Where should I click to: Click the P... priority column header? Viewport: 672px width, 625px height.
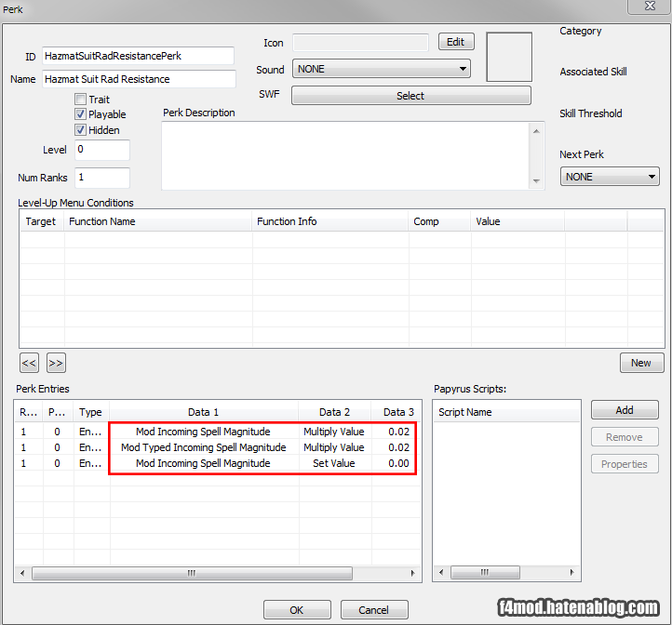point(58,412)
